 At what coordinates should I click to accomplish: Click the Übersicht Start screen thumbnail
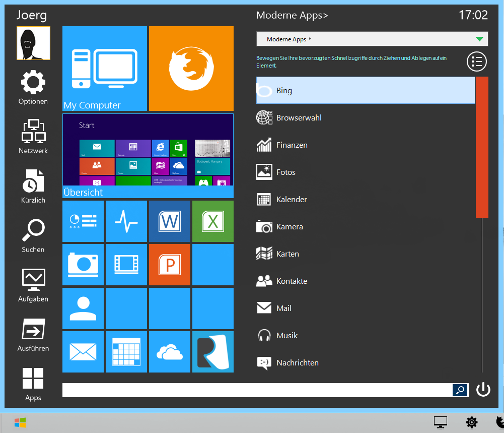click(x=148, y=156)
